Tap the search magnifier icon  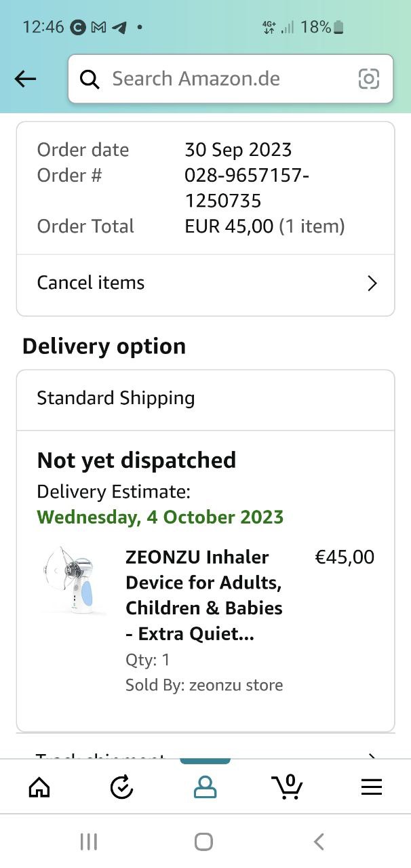click(x=90, y=79)
